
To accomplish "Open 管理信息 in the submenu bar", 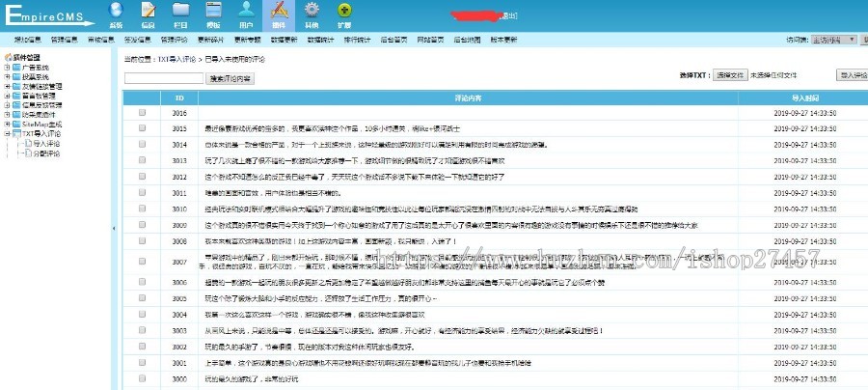I will click(x=65, y=40).
